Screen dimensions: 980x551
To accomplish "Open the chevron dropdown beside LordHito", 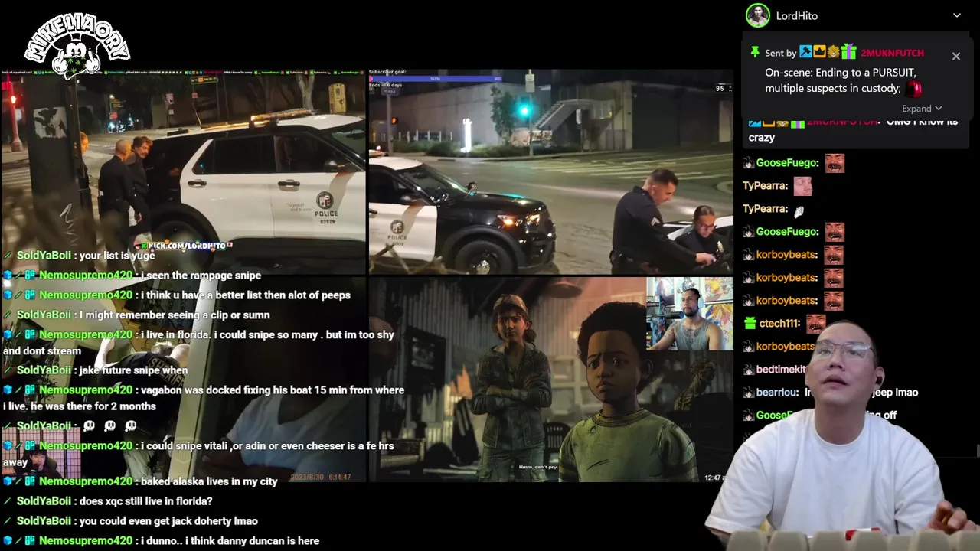I will click(956, 15).
